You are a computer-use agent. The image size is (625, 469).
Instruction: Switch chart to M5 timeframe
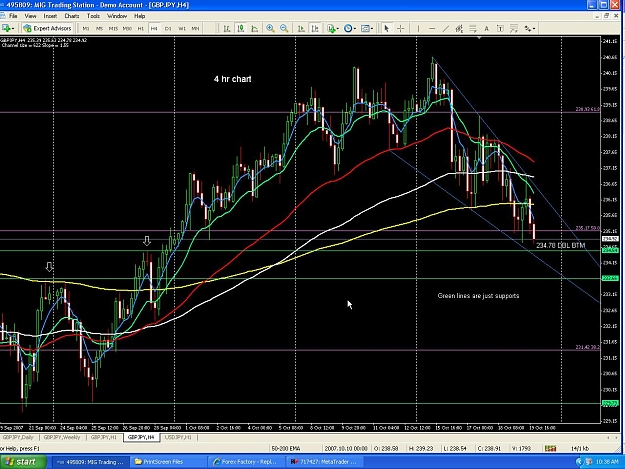coord(99,28)
